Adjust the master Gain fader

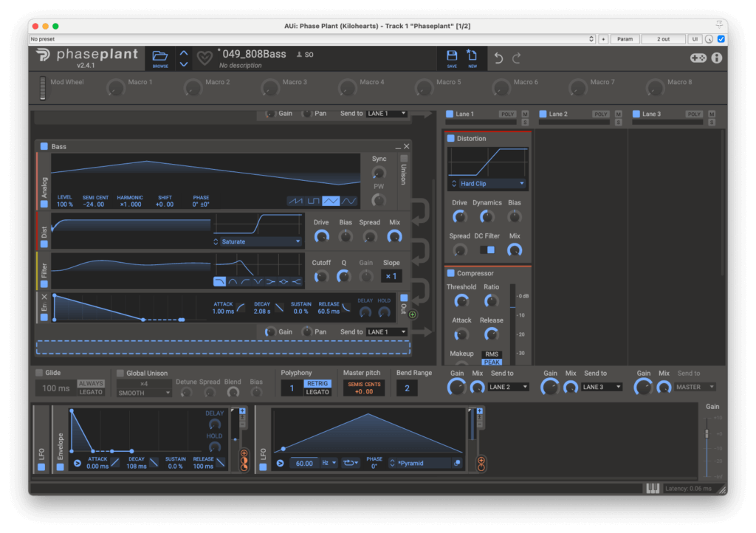coord(707,434)
